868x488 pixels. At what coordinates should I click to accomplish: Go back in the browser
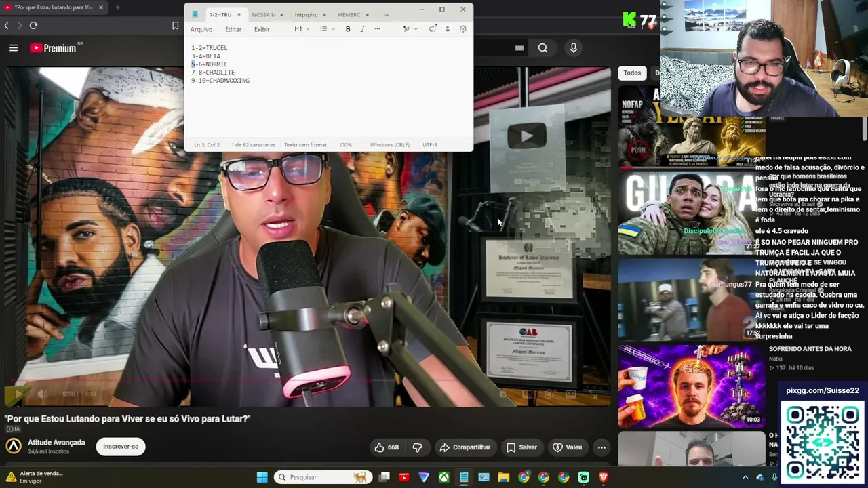7,26
